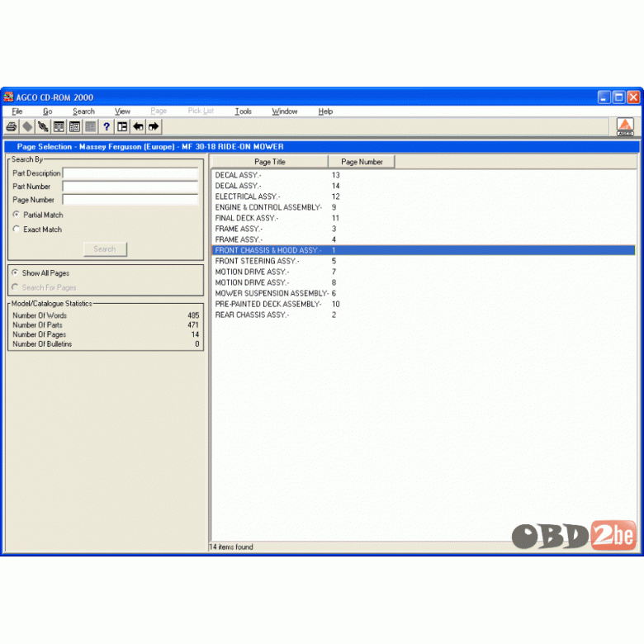This screenshot has width=644, height=644.
Task: Click the Page Selection title bar
Action: tap(322, 147)
